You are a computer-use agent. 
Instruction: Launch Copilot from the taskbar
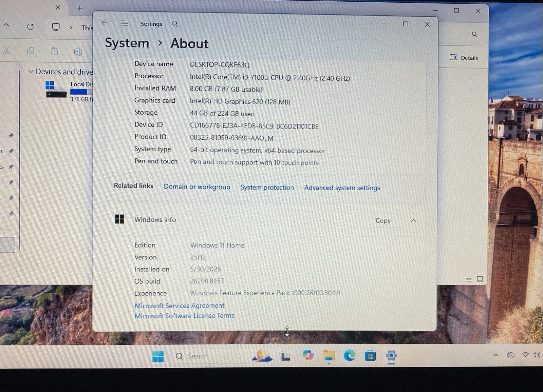coord(308,355)
